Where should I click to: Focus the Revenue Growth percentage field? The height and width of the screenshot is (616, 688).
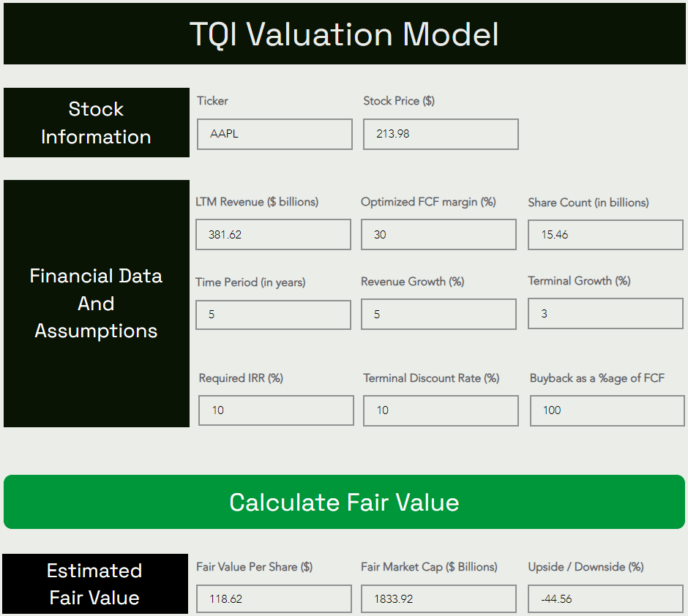coord(438,315)
